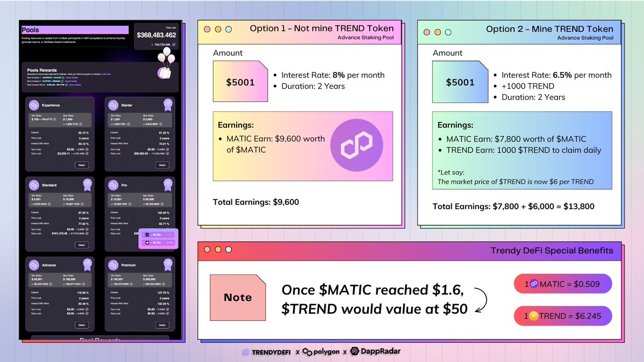Open Detail for the Starter pool
Viewport: 644px width, 362px height.
point(162,165)
